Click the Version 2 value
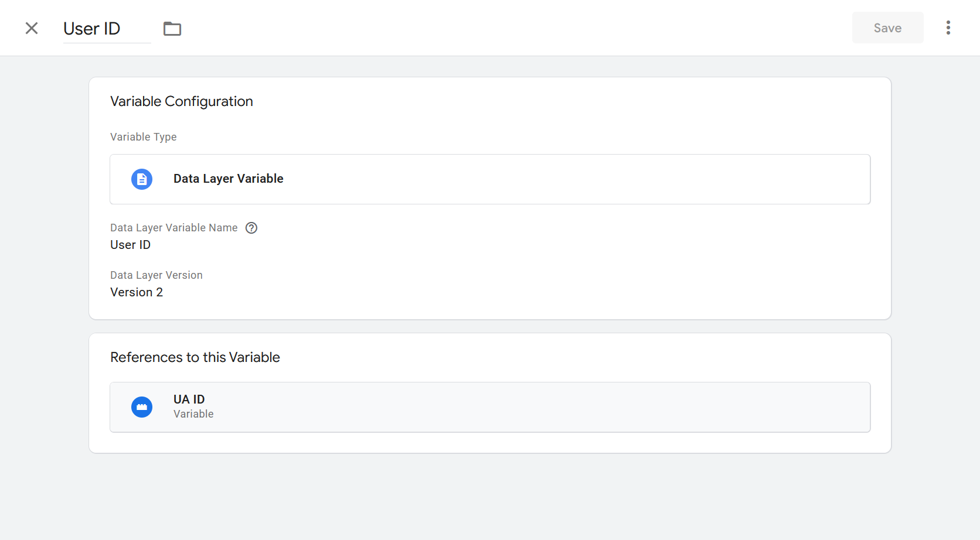980x540 pixels. coord(137,292)
